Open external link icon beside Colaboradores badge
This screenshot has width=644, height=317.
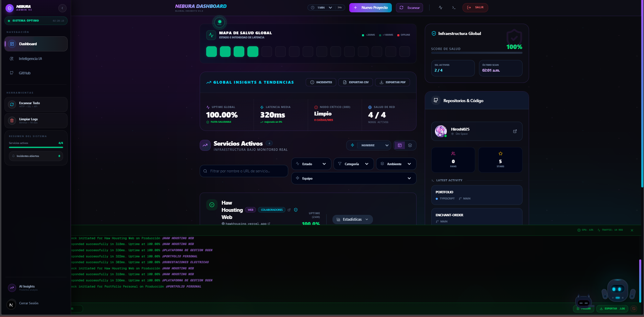pyautogui.click(x=289, y=210)
